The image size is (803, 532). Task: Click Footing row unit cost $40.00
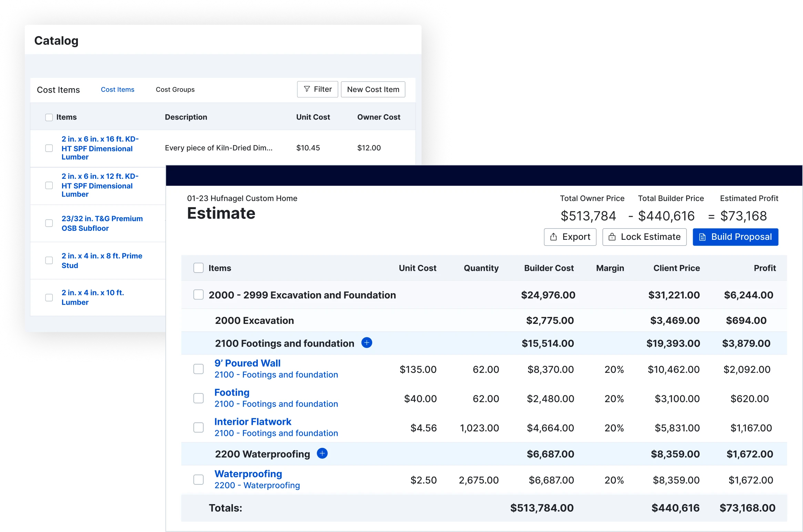click(x=420, y=399)
